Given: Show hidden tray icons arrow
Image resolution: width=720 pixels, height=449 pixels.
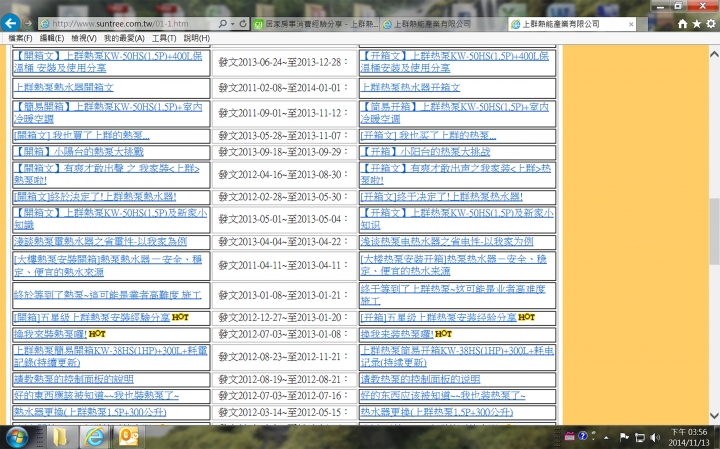Looking at the screenshot, I should pyautogui.click(x=606, y=438).
